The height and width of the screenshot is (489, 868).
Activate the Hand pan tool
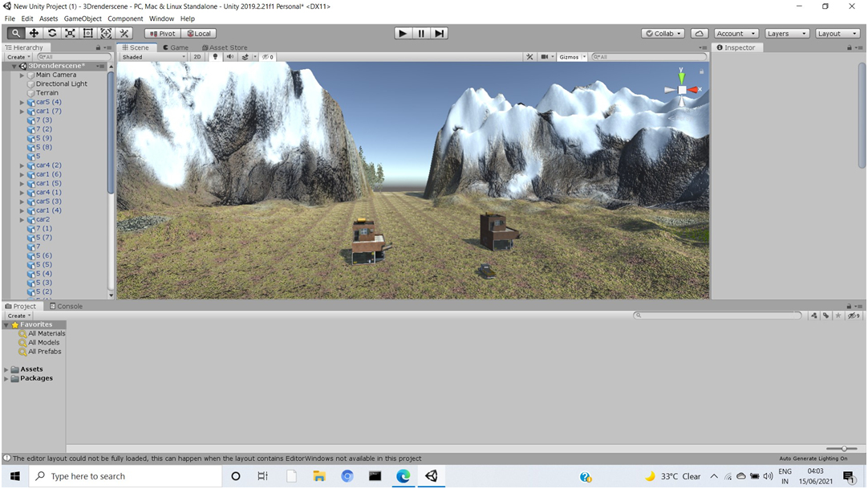[17, 33]
